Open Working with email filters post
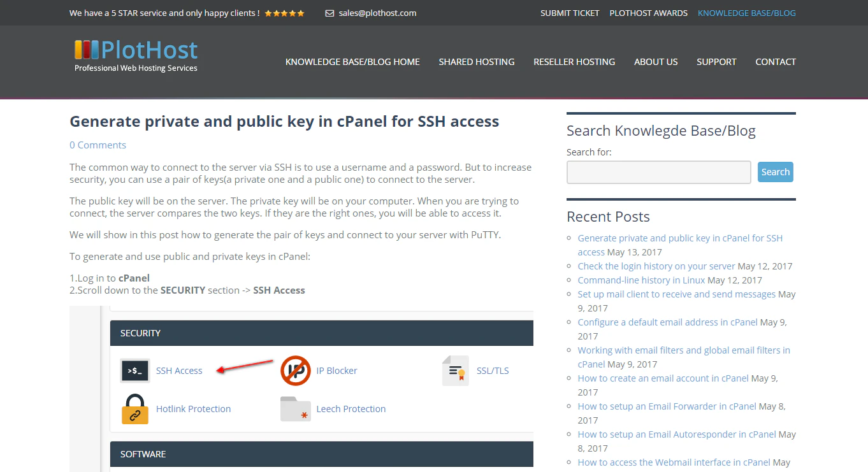Screen dimensions: 868x472 (684, 357)
